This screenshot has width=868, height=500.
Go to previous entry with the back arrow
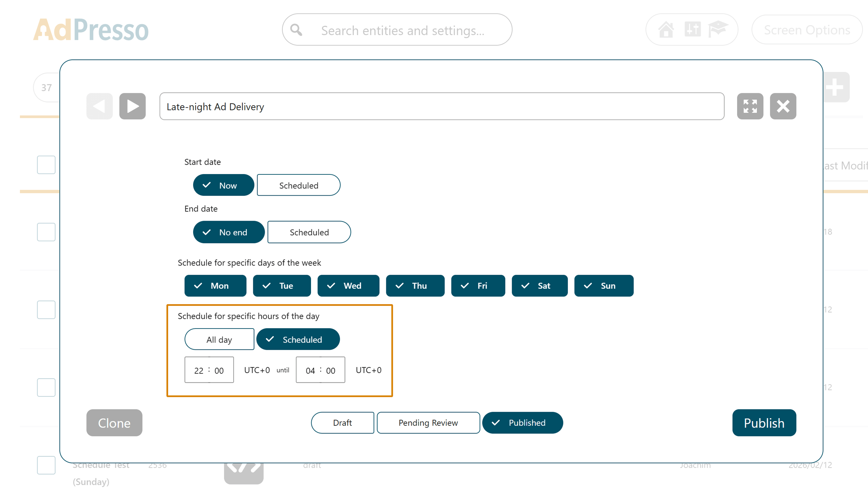[99, 106]
